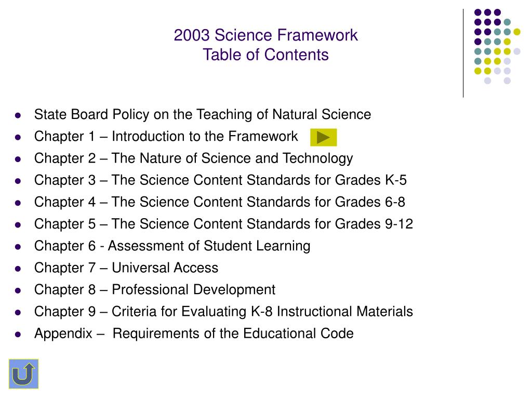Select Chapter 4 Grades 6-8 standards text
This screenshot has width=532, height=399.
[x=220, y=203]
